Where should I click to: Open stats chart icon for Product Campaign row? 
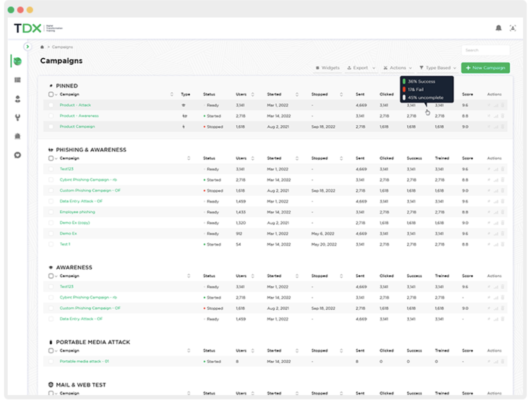point(496,127)
